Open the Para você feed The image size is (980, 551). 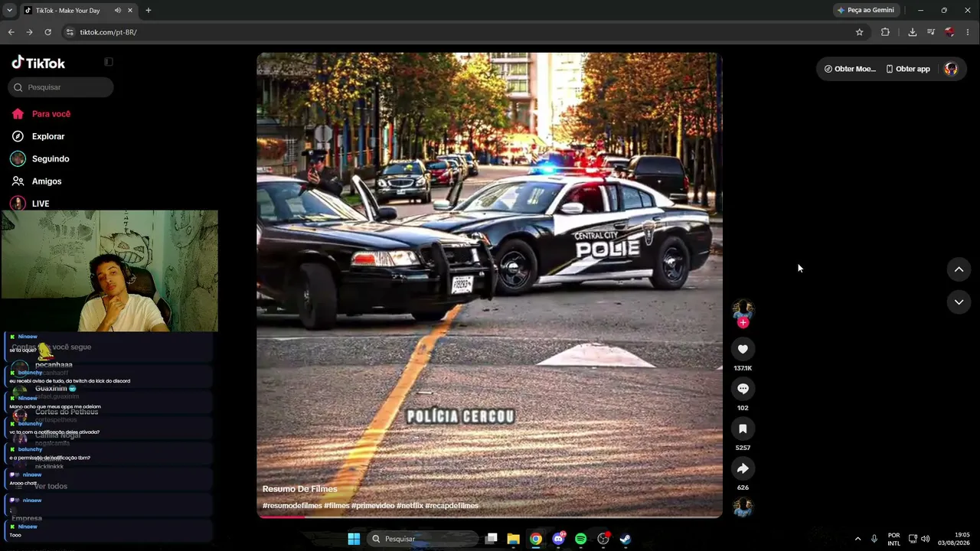pyautogui.click(x=51, y=114)
